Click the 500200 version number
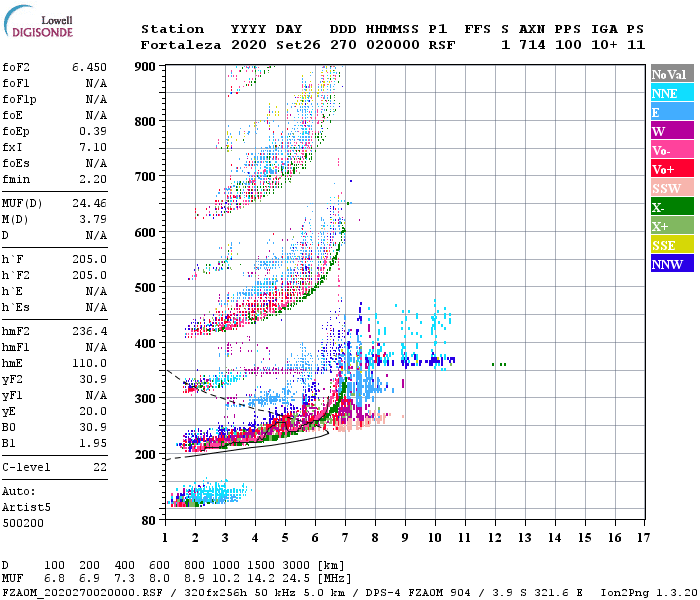The width and height of the screenshot is (700, 600). (23, 523)
